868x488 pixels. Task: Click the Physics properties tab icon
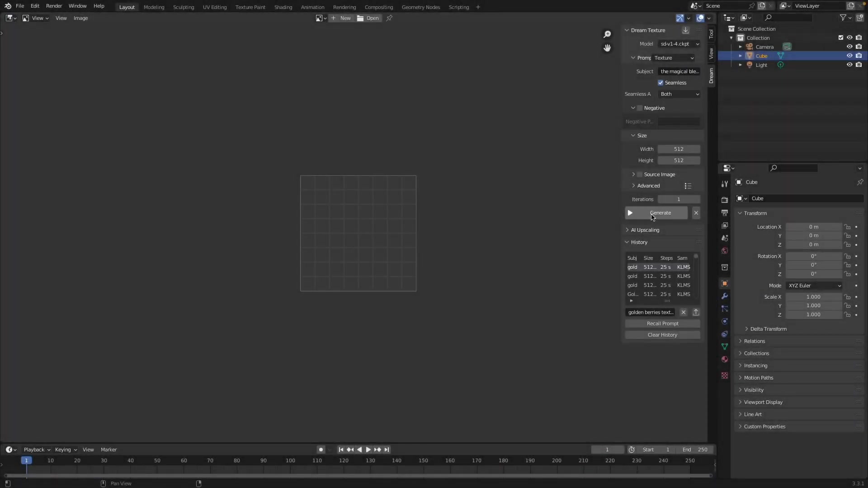click(x=725, y=321)
